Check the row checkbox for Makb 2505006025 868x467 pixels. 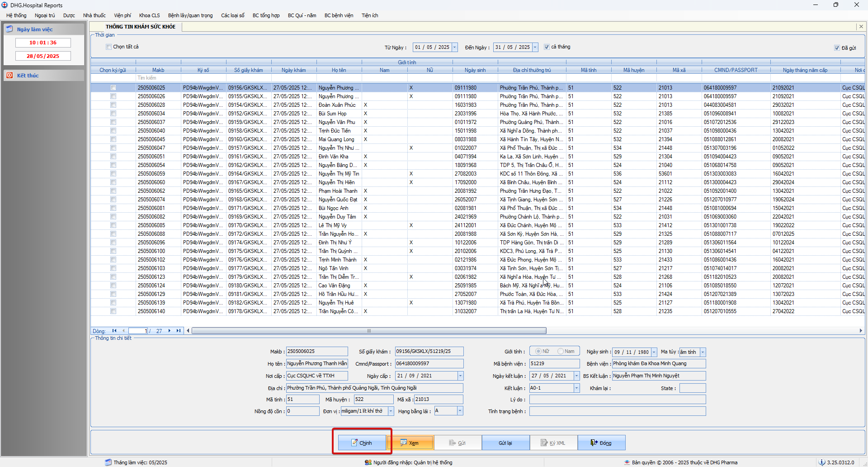coord(113,88)
